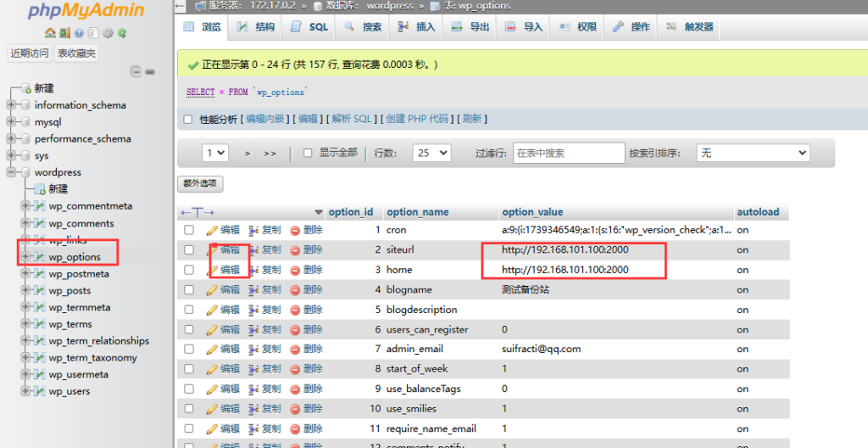This screenshot has width=868, height=448.
Task: Click the phpMyAdmin home icon
Action: (50, 33)
